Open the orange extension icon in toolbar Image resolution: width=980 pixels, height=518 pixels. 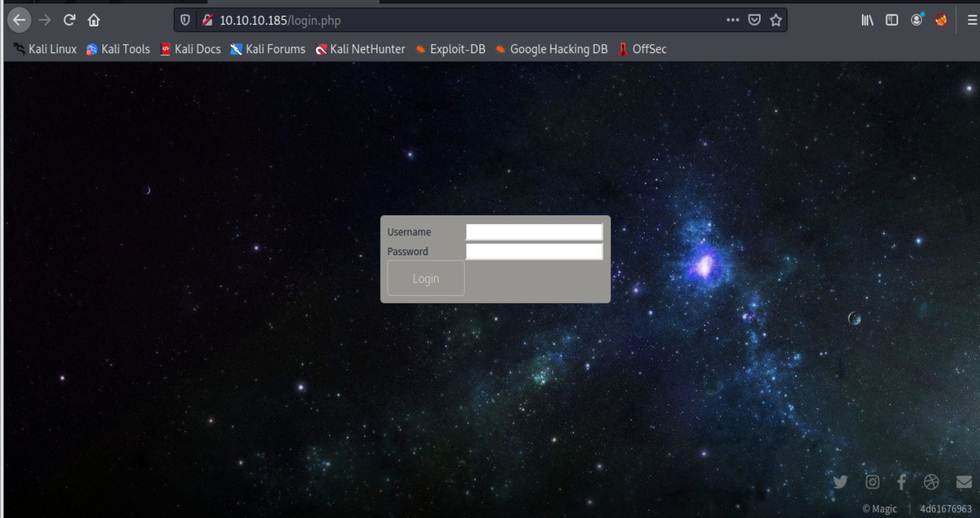tap(941, 20)
